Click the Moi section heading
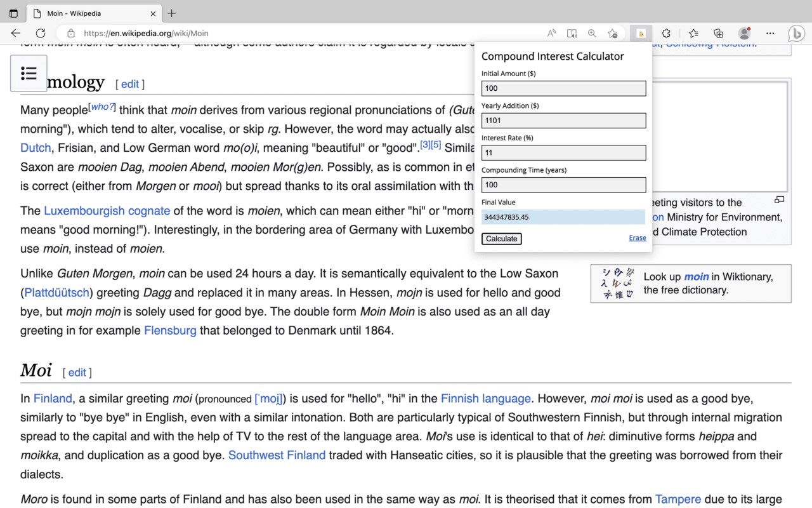 tap(36, 370)
